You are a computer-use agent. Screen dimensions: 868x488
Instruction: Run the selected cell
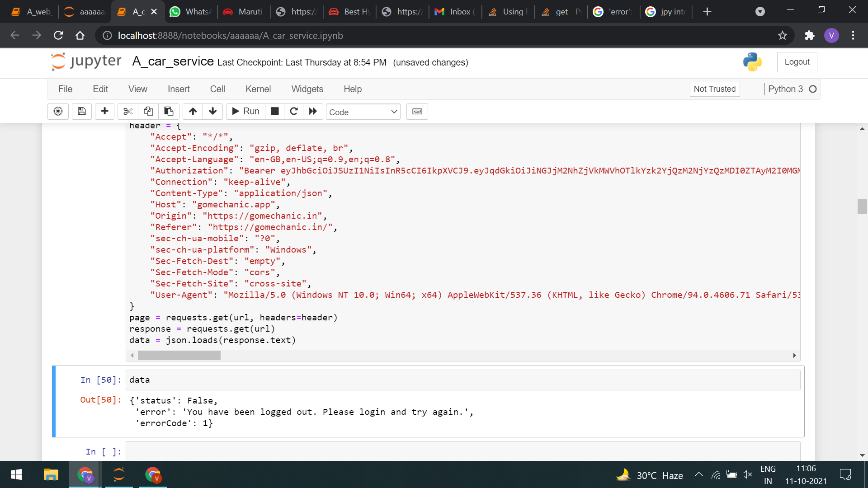[245, 111]
